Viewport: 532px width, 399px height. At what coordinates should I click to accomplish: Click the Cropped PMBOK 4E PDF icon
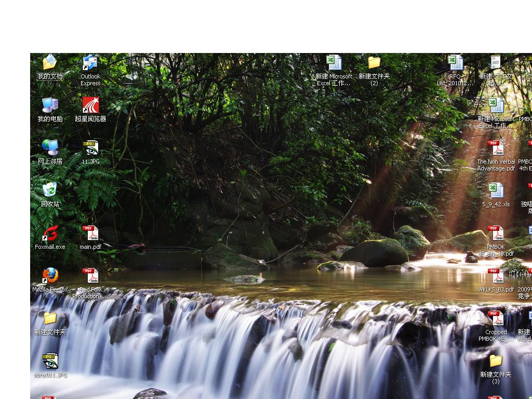[x=496, y=318]
